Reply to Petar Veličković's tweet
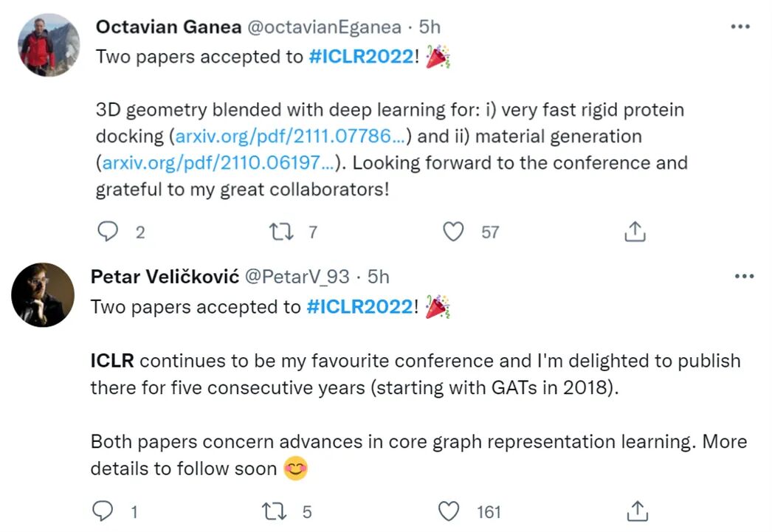 [x=103, y=511]
